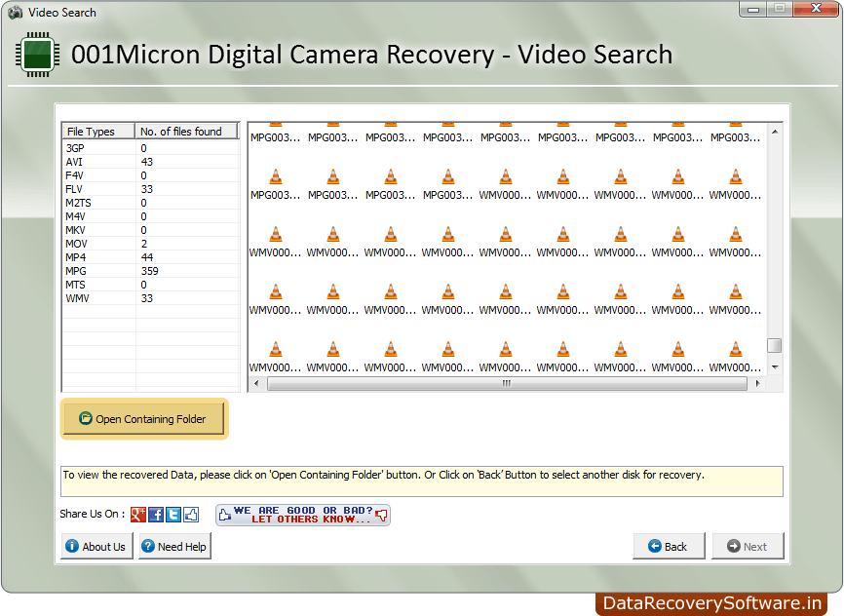The height and width of the screenshot is (616, 844).
Task: Click the 33 count in the FLV row
Action: pos(147,189)
